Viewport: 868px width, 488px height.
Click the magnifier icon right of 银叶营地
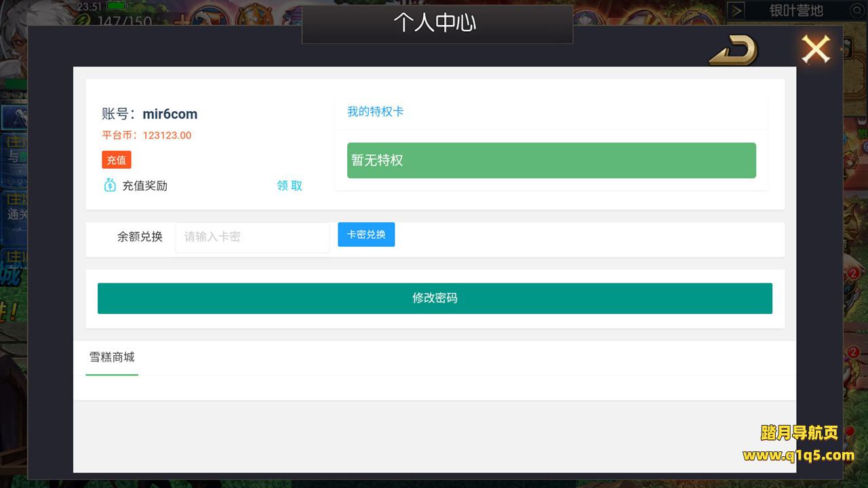pyautogui.click(x=856, y=10)
